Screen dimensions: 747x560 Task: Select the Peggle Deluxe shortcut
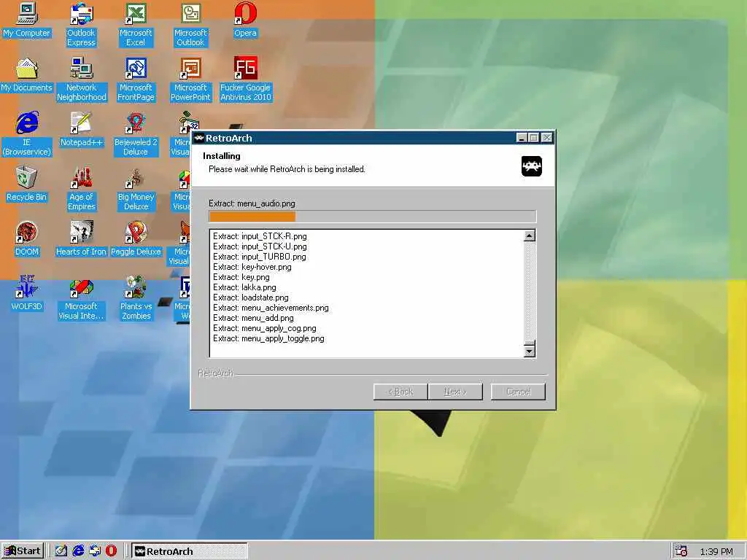[136, 239]
